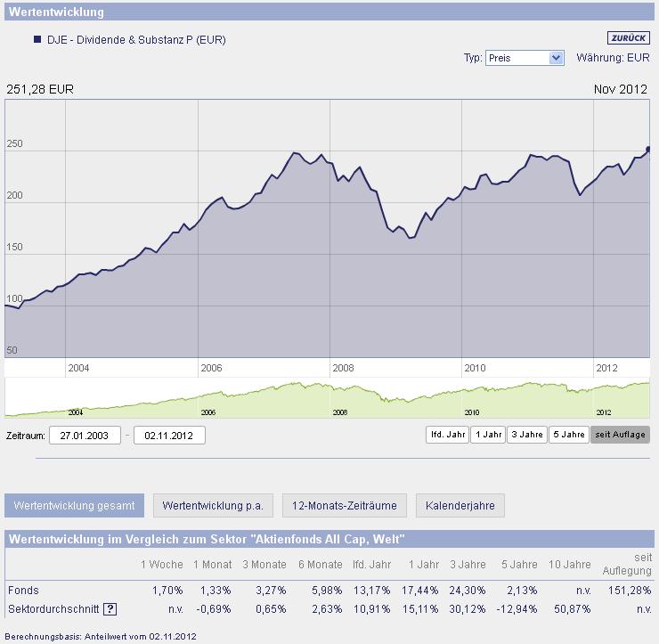Select the 1 Jahr period button
Screen dimensions: 659x644
488,435
